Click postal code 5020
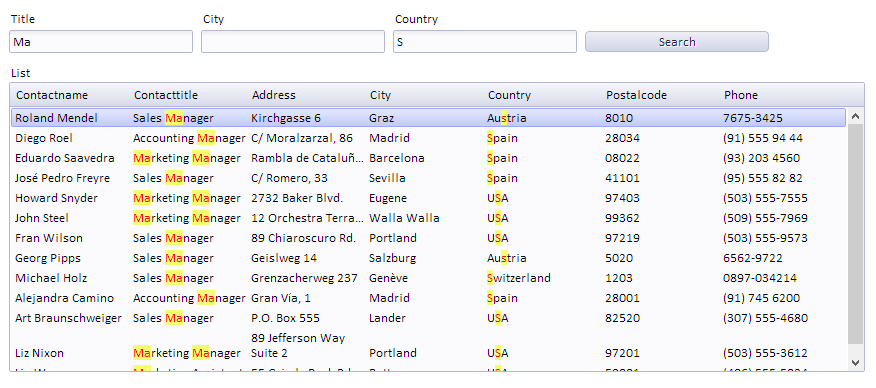The width and height of the screenshot is (876, 388). (x=619, y=258)
